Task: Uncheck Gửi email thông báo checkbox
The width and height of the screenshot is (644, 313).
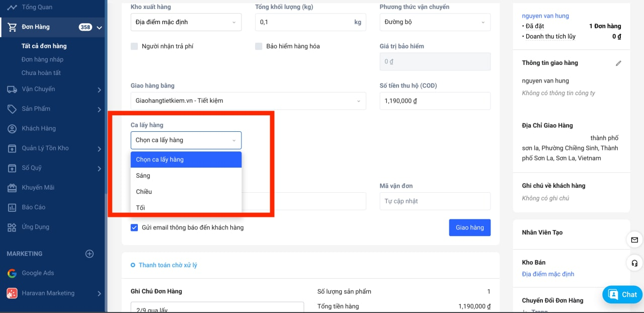Action: 134,227
